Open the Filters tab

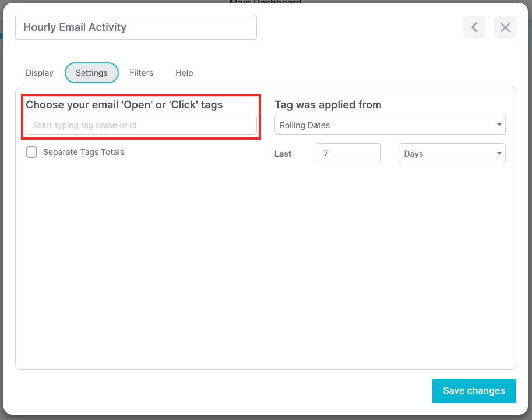tap(141, 73)
